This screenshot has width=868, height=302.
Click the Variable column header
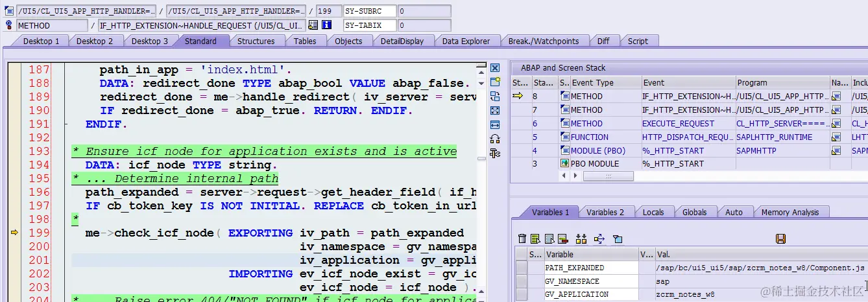coord(590,255)
